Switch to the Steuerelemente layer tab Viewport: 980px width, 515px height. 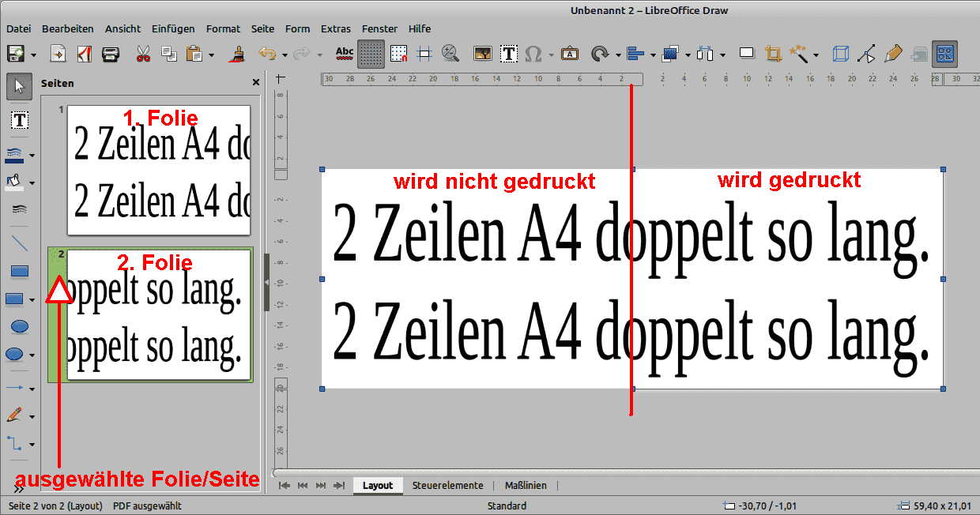click(x=447, y=485)
